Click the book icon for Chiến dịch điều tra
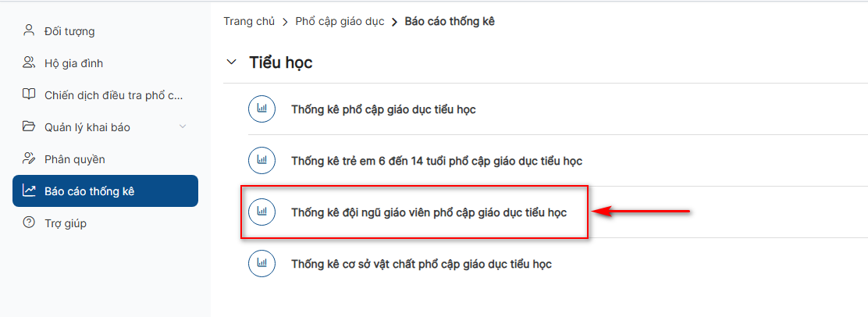Viewport: 868px width, 317px height. (29, 94)
